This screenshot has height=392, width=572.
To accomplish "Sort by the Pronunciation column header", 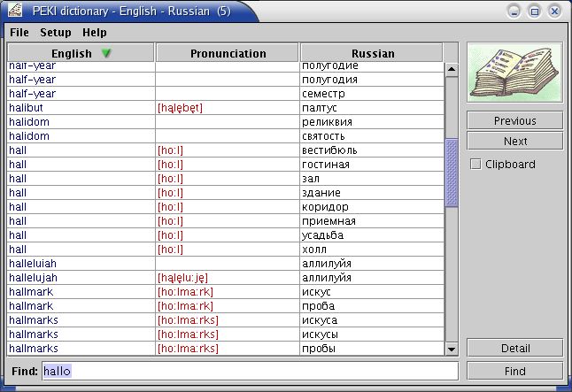I will click(228, 53).
